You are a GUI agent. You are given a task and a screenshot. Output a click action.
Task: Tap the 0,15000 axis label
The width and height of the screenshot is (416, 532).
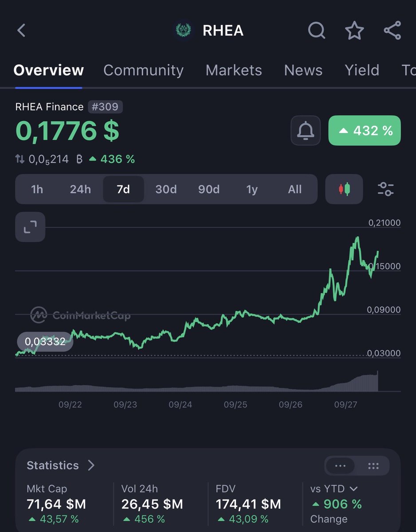pos(384,266)
